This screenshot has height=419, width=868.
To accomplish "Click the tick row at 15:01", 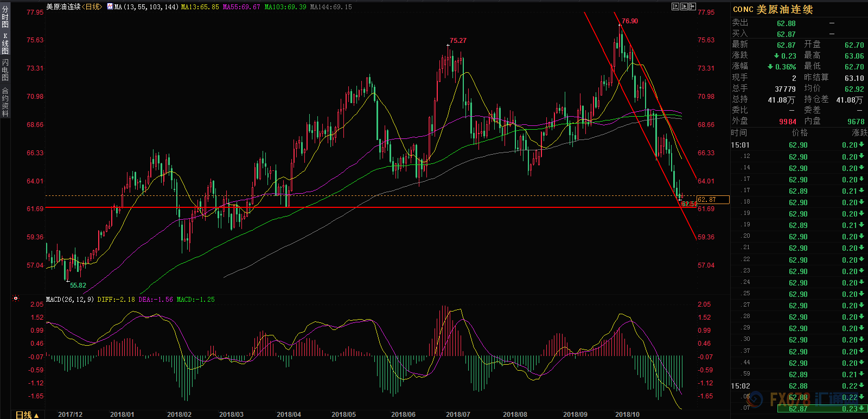I will tap(799, 145).
